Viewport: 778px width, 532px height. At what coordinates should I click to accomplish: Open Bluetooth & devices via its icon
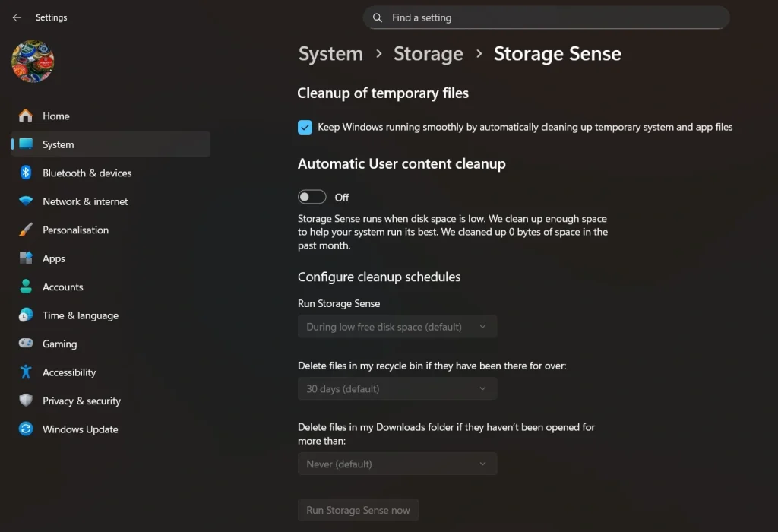click(26, 173)
